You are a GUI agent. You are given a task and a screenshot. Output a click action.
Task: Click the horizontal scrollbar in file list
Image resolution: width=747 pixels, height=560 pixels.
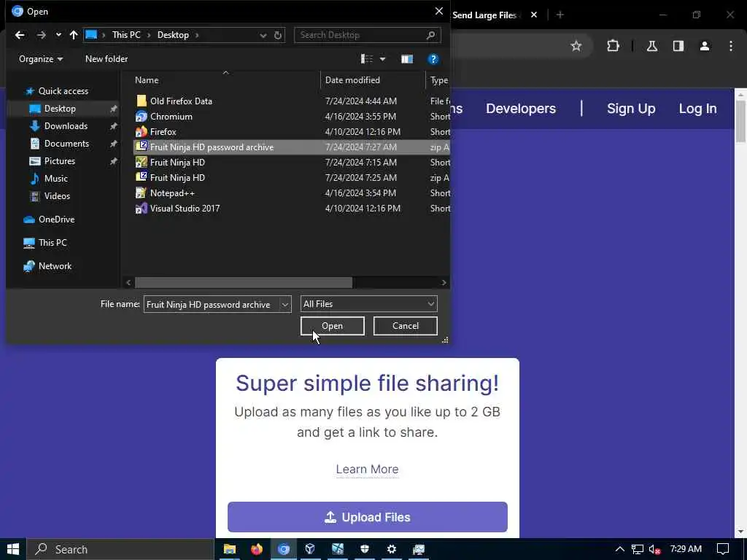click(244, 283)
